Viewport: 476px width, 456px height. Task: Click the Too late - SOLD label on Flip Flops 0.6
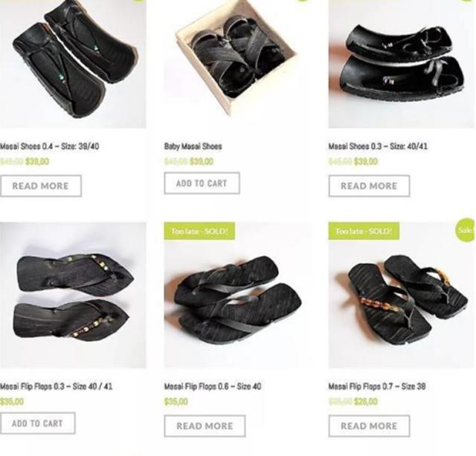click(x=199, y=231)
